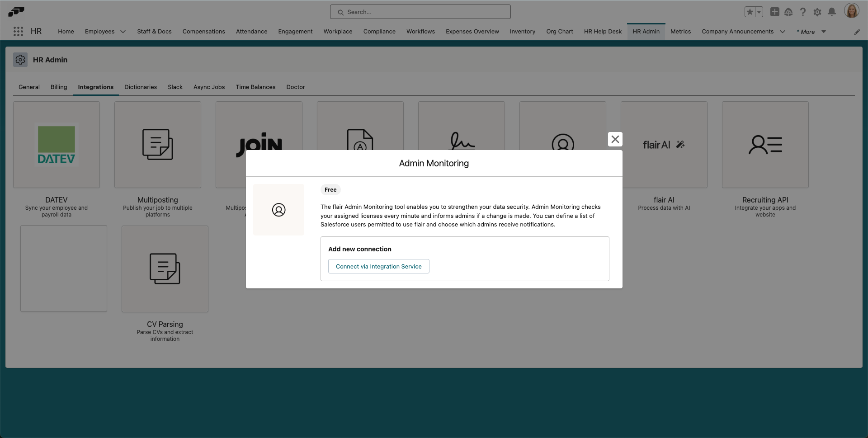Click Connect via Integration Service button
The width and height of the screenshot is (868, 438).
pos(378,267)
